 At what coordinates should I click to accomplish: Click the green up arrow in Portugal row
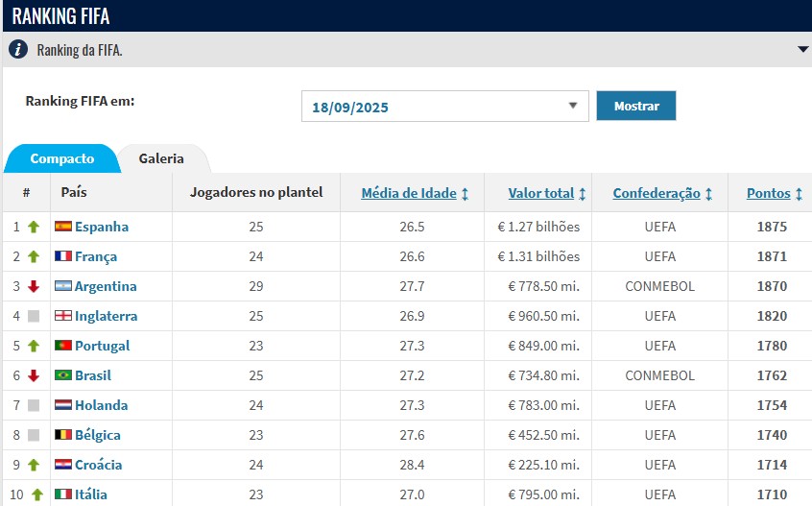click(x=34, y=346)
